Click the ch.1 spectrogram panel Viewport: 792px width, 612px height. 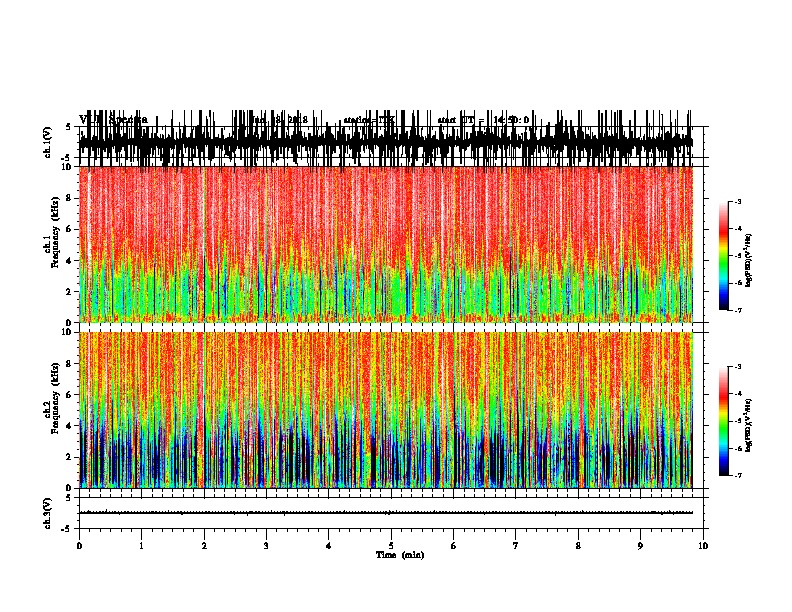(x=385, y=244)
